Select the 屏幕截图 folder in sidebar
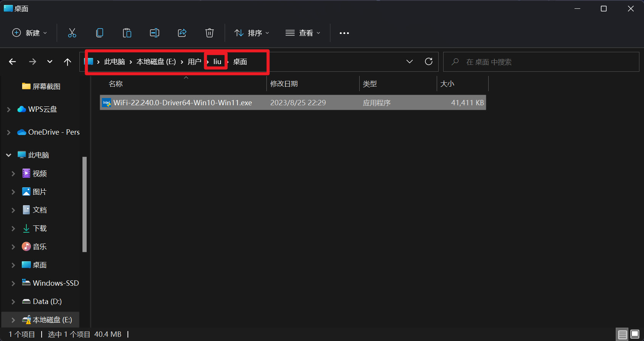The height and width of the screenshot is (341, 644). [x=41, y=86]
